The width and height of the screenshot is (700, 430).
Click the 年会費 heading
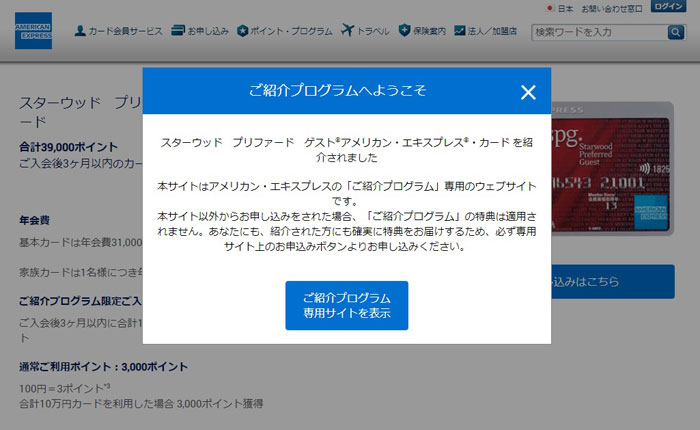coord(34,220)
